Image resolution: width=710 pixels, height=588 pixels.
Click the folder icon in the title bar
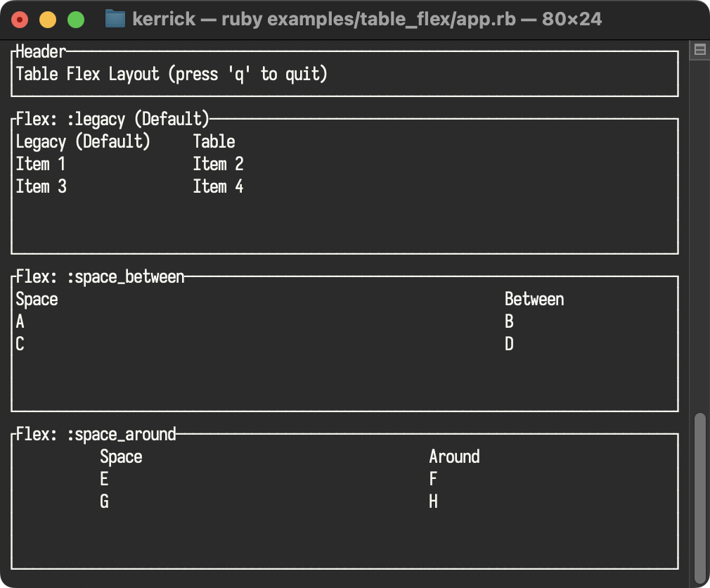(x=115, y=19)
